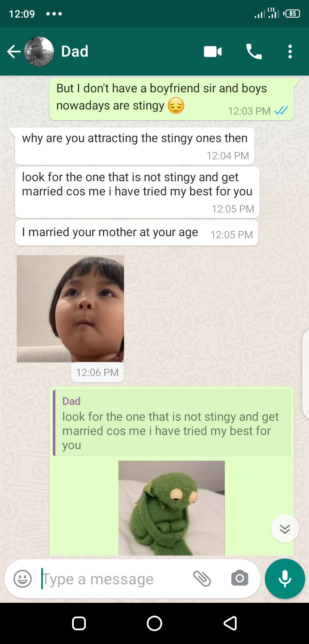Start a video call with Dad
This screenshot has width=309, height=644.
[213, 52]
